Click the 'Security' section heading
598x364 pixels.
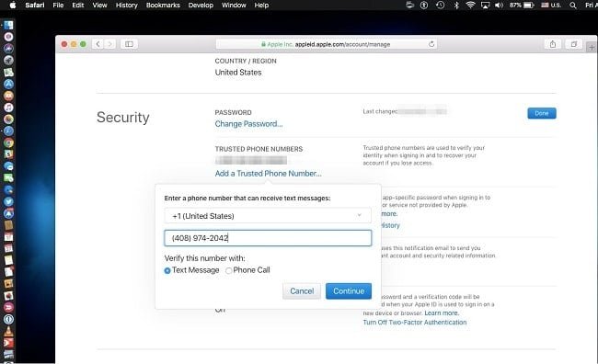tap(122, 118)
